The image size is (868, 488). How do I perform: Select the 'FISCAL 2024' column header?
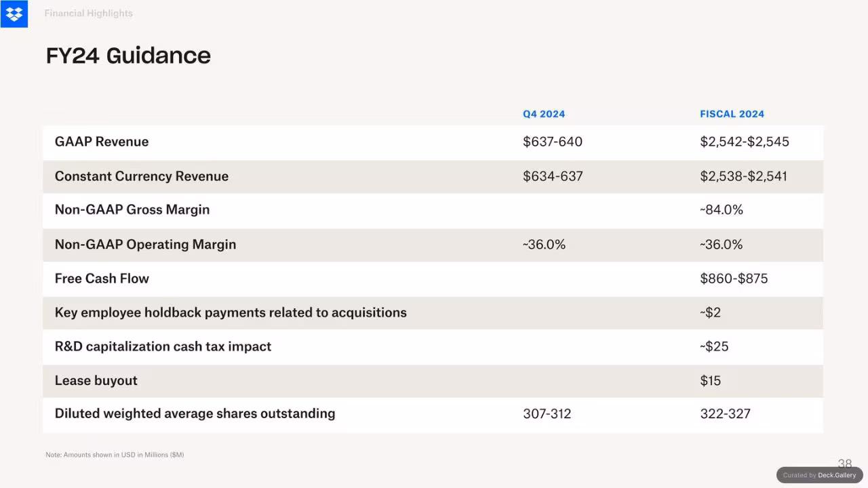[732, 114]
